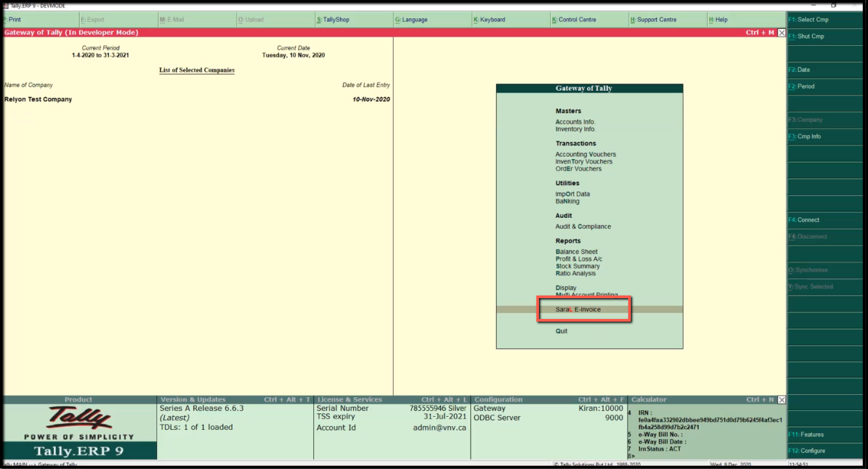Select Accounting Vouchers
The height and width of the screenshot is (469, 868).
(585, 155)
